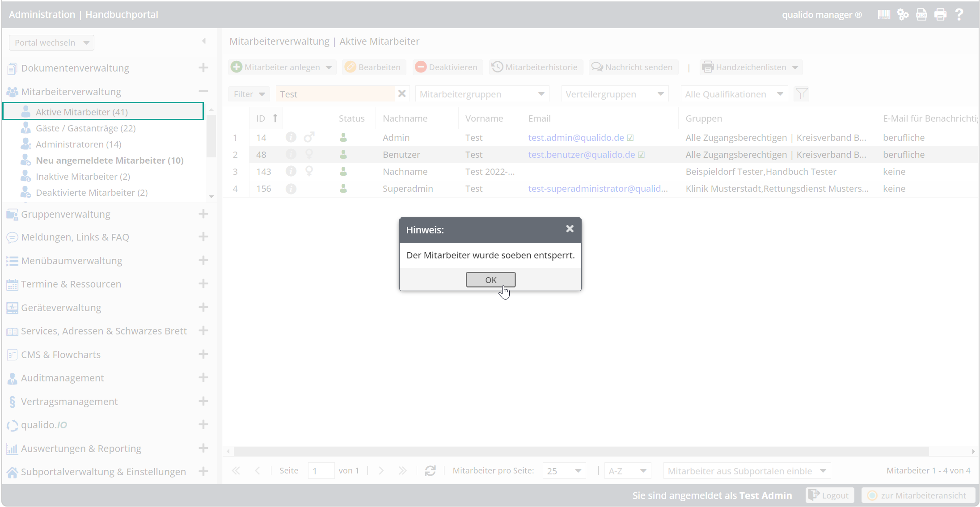Click the printer icon in header
This screenshot has width=980, height=507.
(x=940, y=15)
